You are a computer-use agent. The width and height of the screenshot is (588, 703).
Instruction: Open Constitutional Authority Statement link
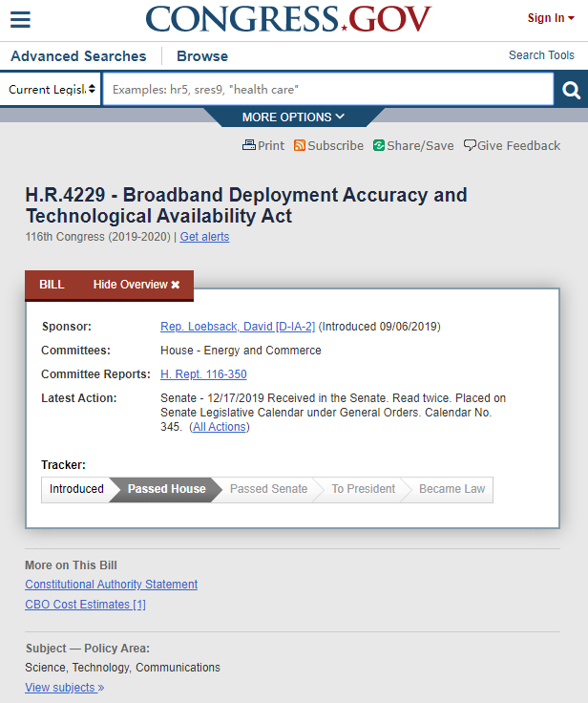click(x=111, y=585)
